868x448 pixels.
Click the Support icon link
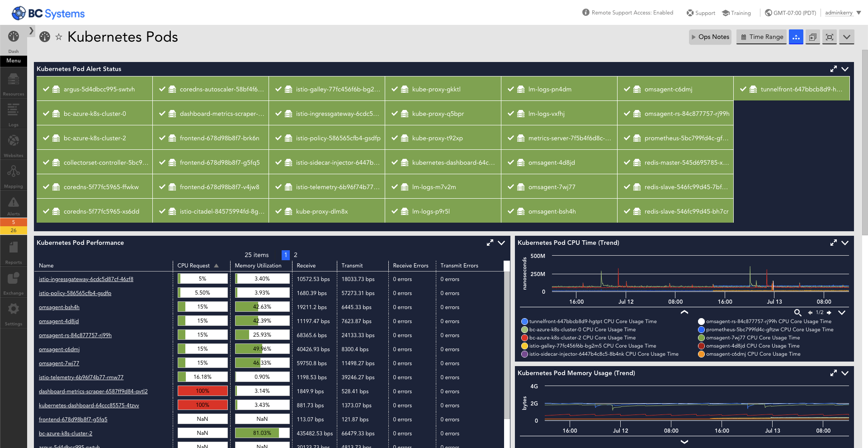coord(701,13)
